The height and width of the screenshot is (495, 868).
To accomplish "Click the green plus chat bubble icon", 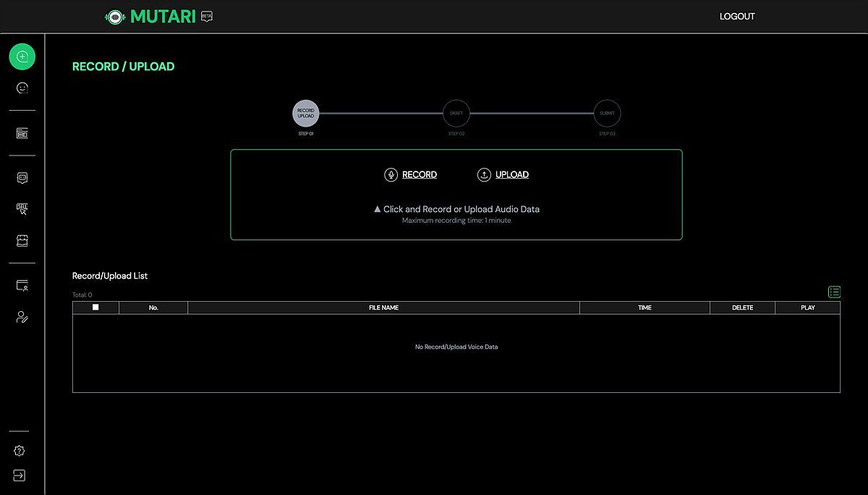I will pyautogui.click(x=22, y=56).
